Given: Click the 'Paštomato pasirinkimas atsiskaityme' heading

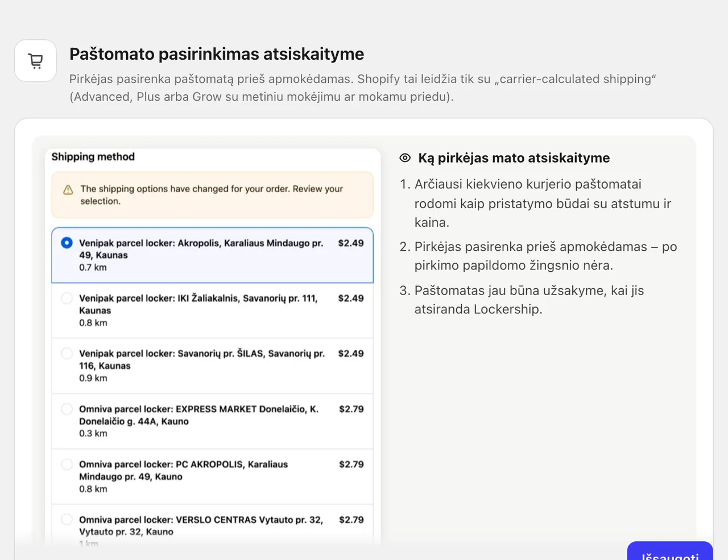Looking at the screenshot, I should [x=217, y=54].
